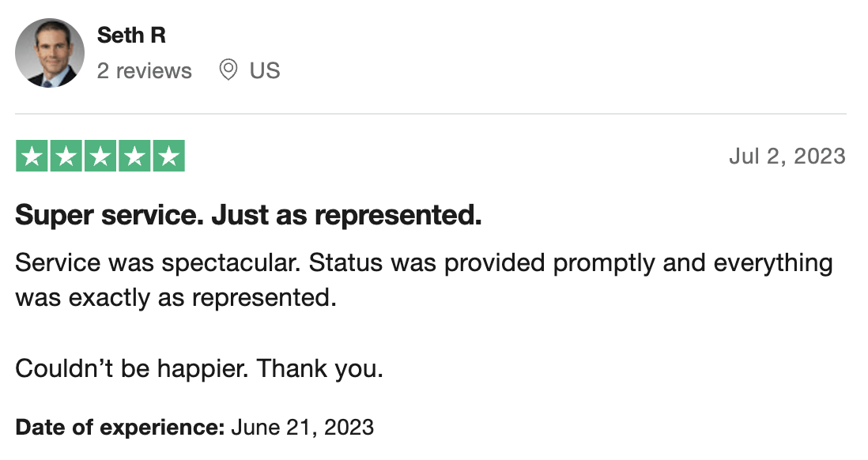Click the US country label
868x460 pixels.
tap(265, 71)
